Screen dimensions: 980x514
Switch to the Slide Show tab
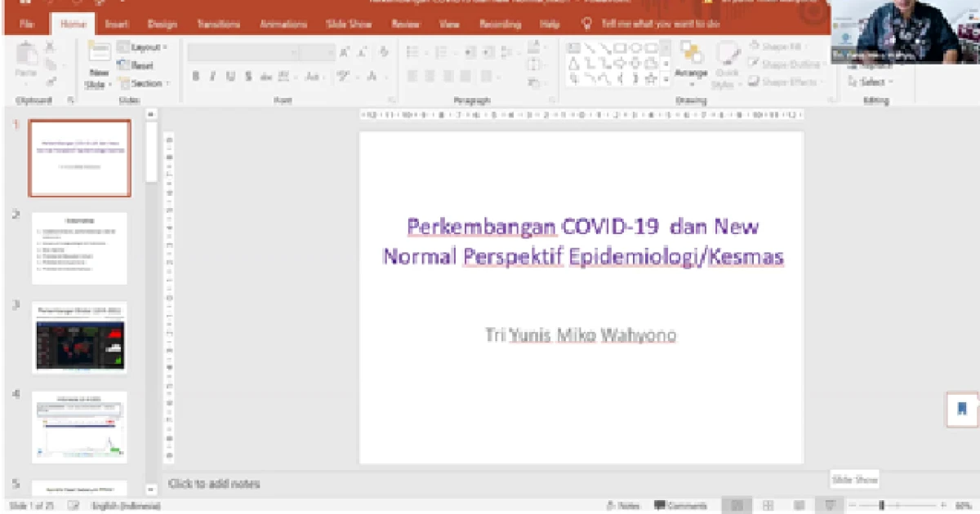tap(349, 24)
